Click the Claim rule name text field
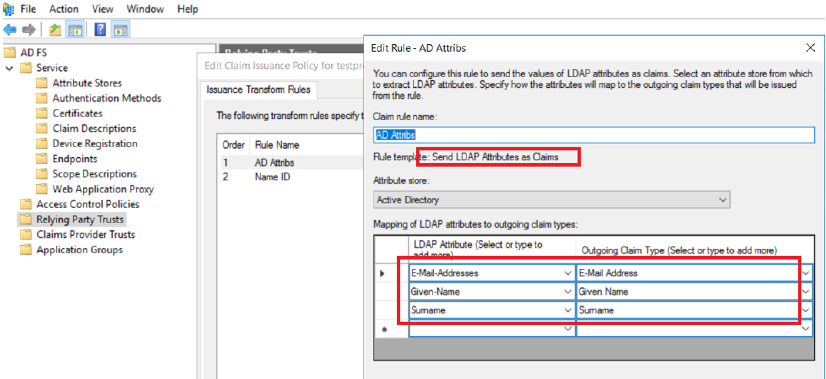 coord(594,135)
